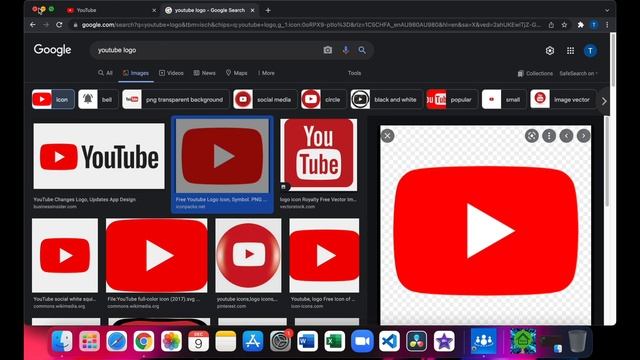640x360 pixels.
Task: Open Safari from the dock
Action: point(117,341)
